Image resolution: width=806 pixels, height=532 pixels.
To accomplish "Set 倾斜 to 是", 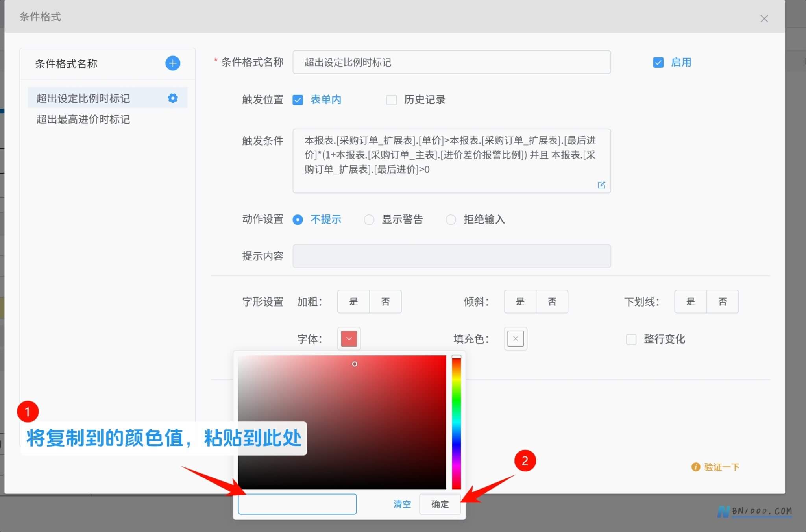I will [520, 301].
